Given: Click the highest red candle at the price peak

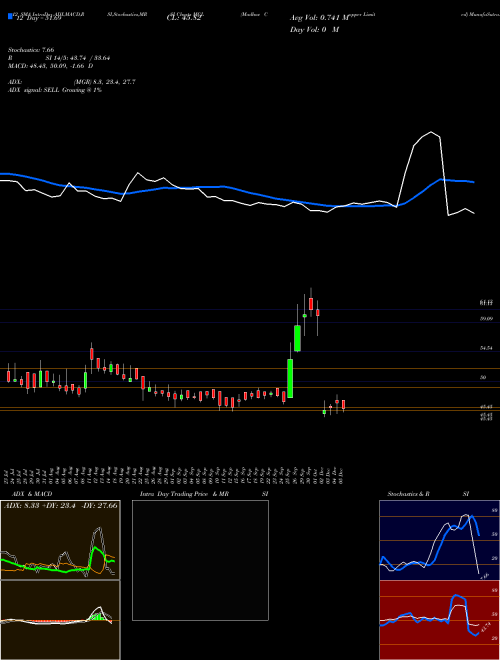Looking at the screenshot, I should click(311, 303).
